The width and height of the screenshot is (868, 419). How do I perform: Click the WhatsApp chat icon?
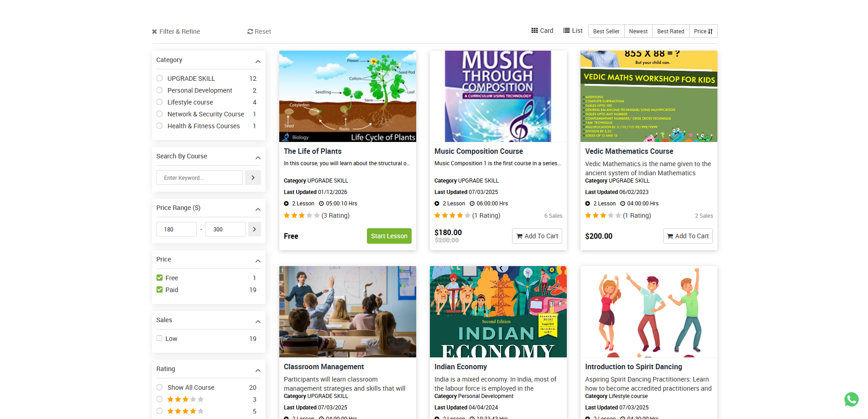(x=851, y=399)
